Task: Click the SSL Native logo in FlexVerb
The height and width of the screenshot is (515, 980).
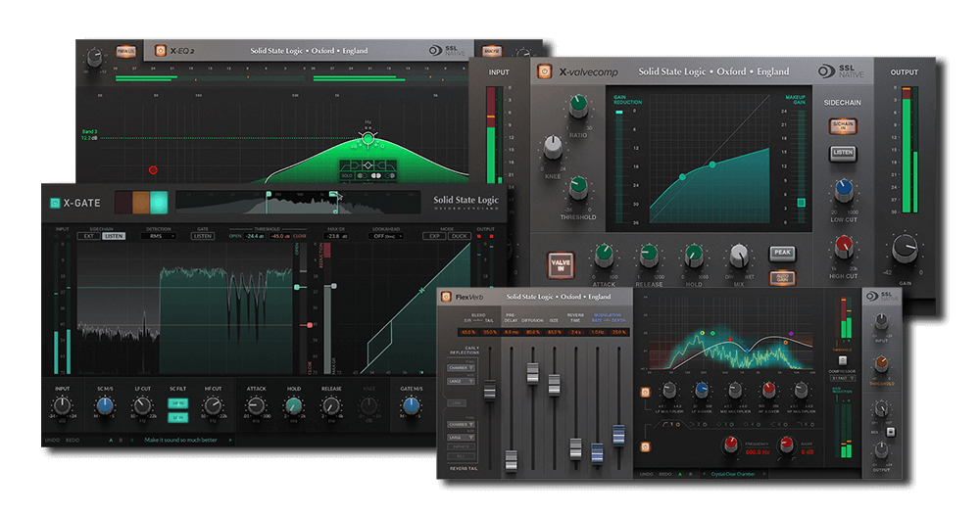Action: click(881, 296)
